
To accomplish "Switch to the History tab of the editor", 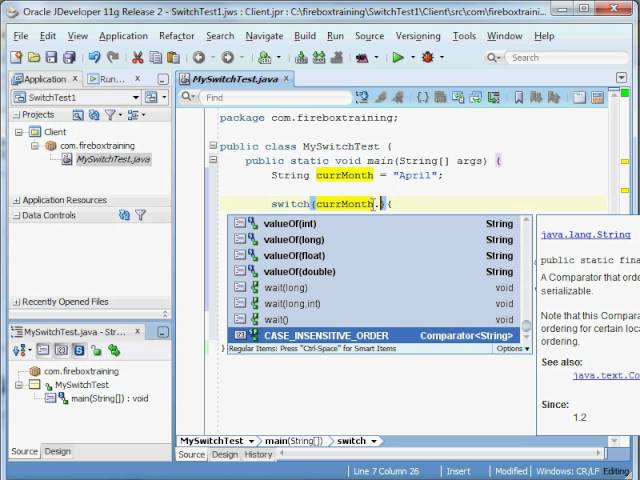I will point(258,455).
